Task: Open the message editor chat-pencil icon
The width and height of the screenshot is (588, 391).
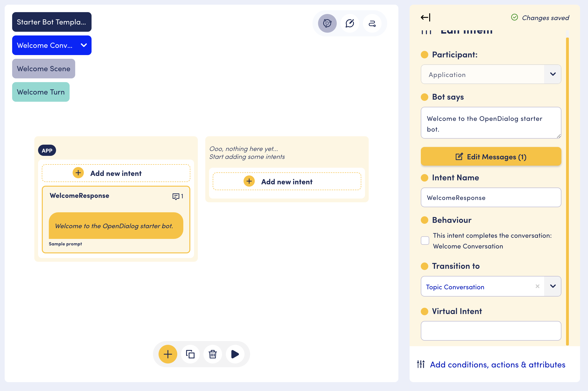Action: [350, 23]
